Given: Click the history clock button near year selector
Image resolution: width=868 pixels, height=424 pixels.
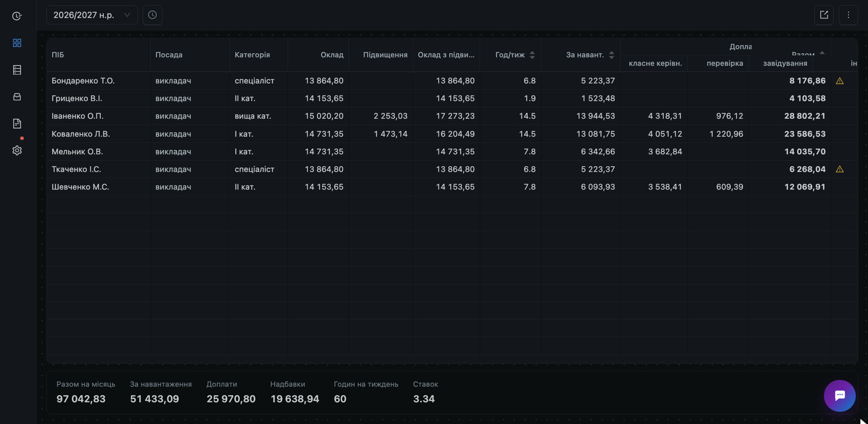Looking at the screenshot, I should (x=152, y=15).
